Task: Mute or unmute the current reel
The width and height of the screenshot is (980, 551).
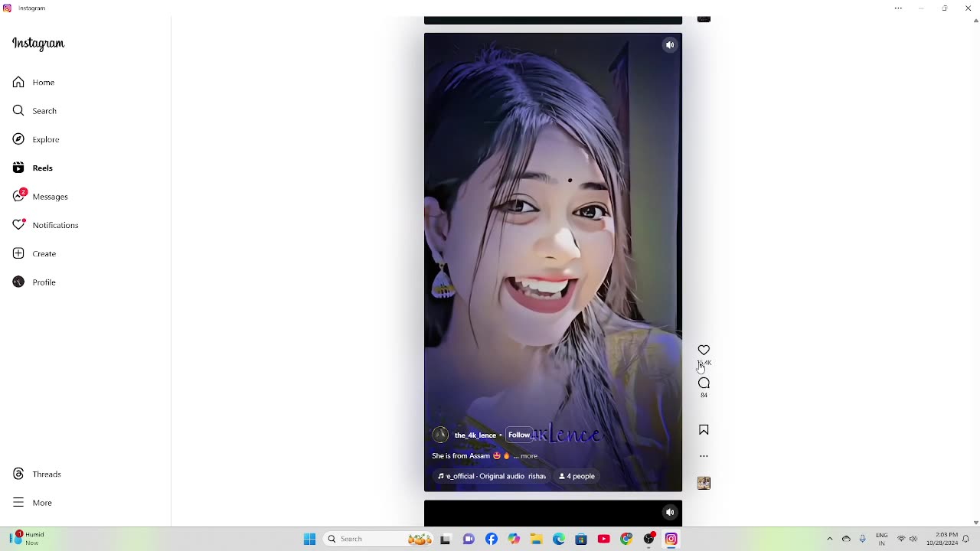Action: tap(670, 45)
